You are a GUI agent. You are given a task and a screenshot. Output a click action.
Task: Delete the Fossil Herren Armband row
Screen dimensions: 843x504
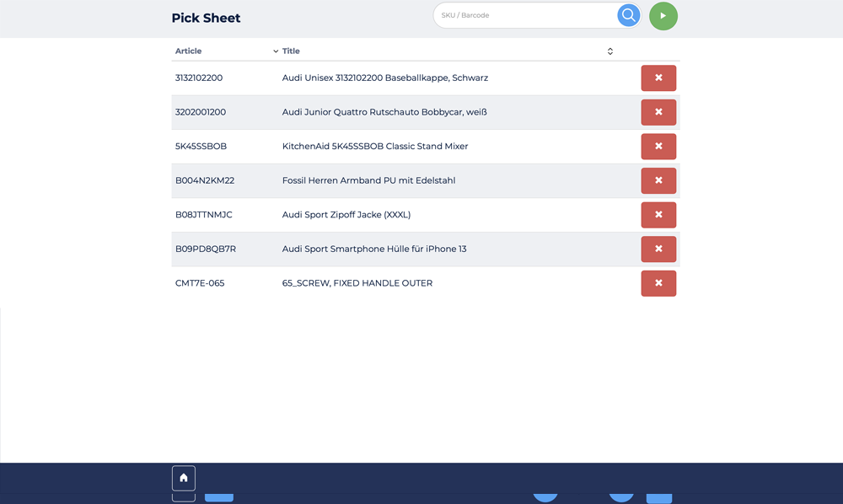click(658, 180)
